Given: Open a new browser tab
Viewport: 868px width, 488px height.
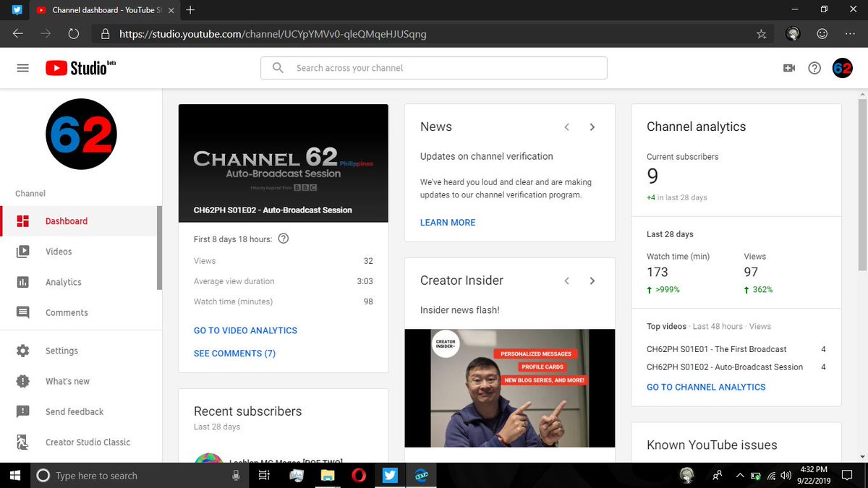Looking at the screenshot, I should pos(190,10).
